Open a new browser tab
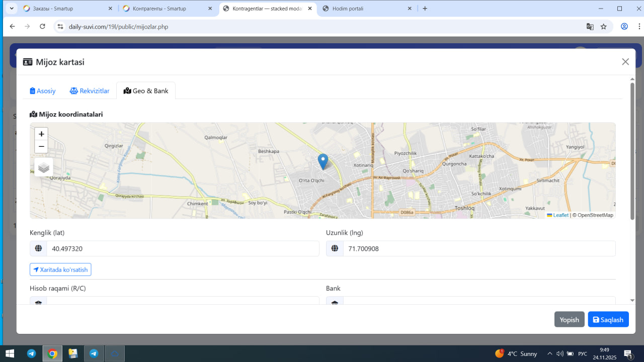This screenshot has height=362, width=644. tap(425, 9)
